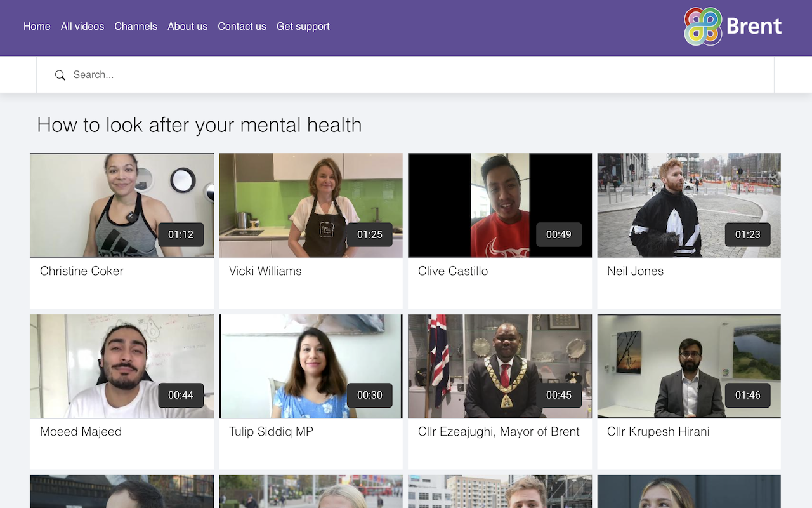Click the Neil Jones title link
The image size is (812, 508).
click(635, 271)
